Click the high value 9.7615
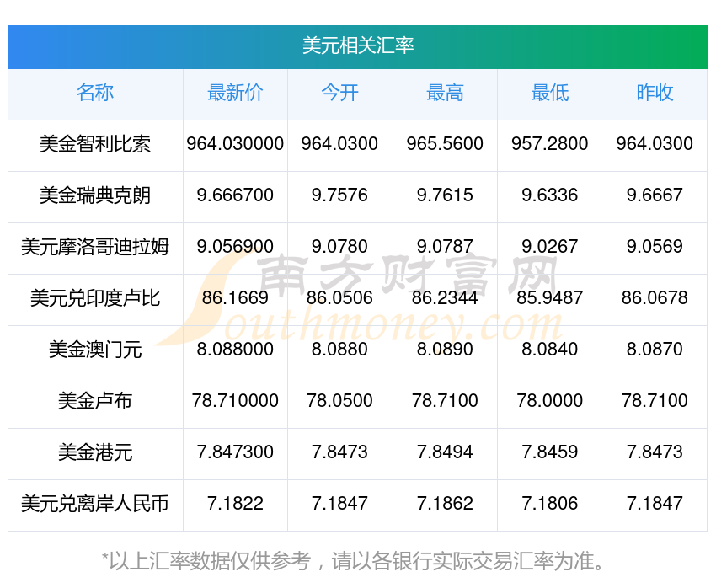The width and height of the screenshot is (716, 588). point(445,195)
